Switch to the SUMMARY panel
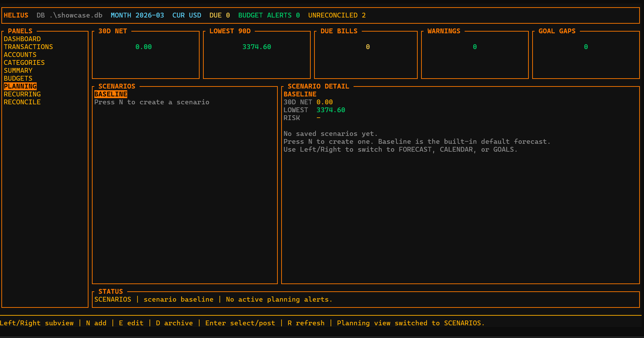This screenshot has width=644, height=338. [18, 71]
